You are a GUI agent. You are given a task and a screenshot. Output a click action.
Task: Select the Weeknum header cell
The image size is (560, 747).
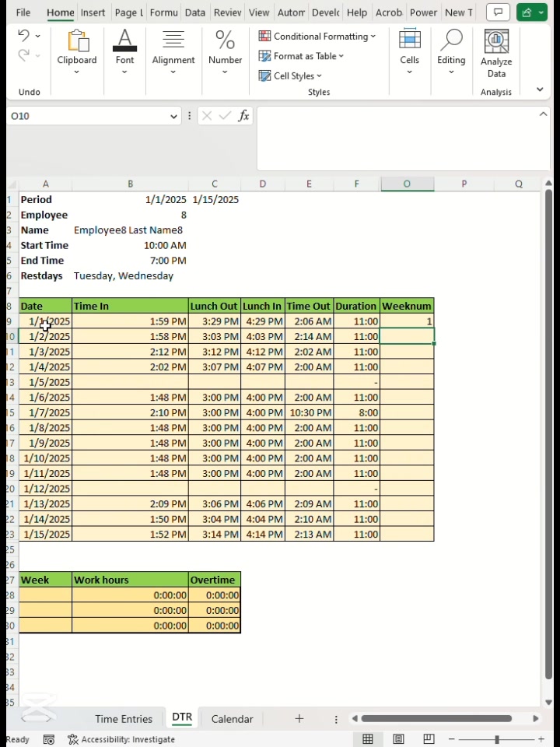407,306
